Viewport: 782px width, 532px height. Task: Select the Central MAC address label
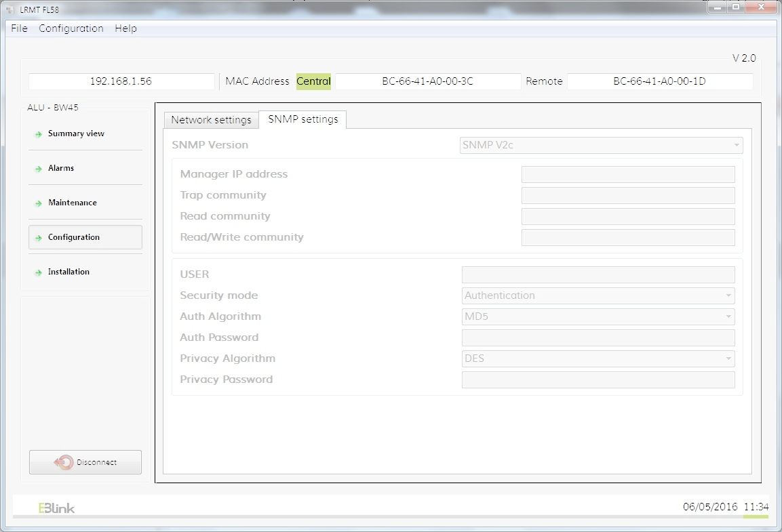[x=313, y=81]
